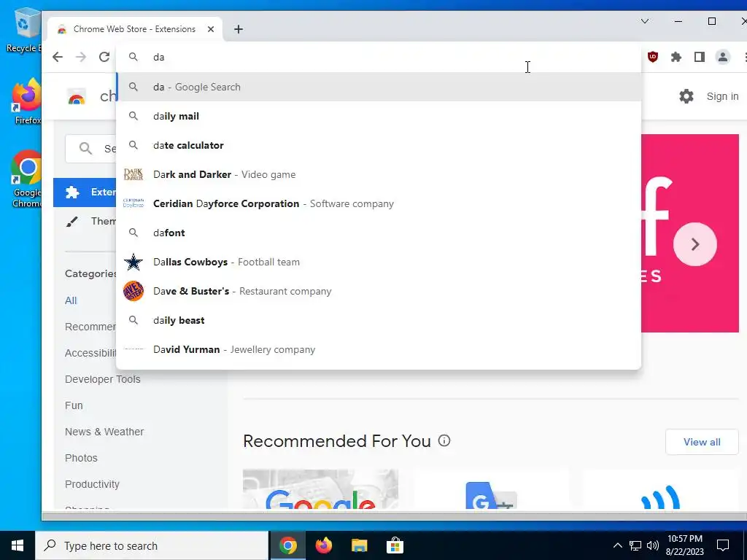This screenshot has width=747, height=560.
Task: Click the Windows taskbar search box
Action: click(152, 545)
